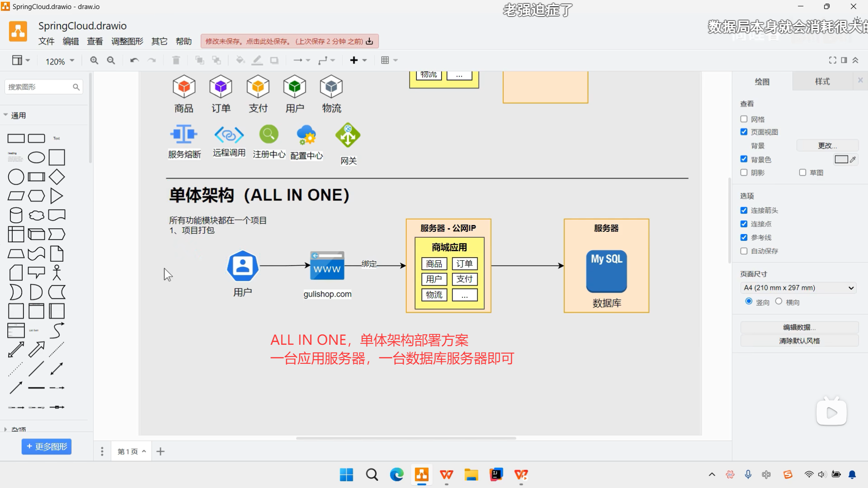Viewport: 868px width, 488px height.
Task: Disable the 连接箭头 checkbox
Action: pos(744,210)
